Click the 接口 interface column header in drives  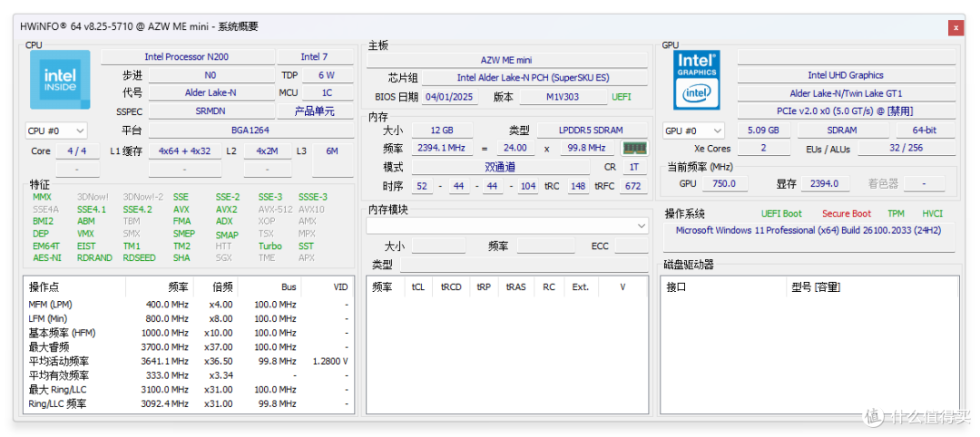724,287
